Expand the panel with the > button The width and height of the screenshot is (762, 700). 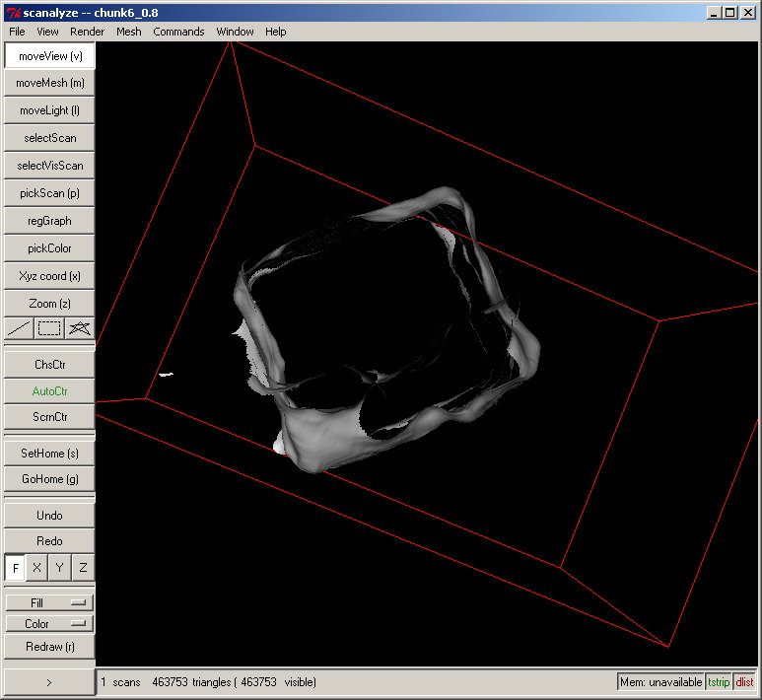[49, 682]
